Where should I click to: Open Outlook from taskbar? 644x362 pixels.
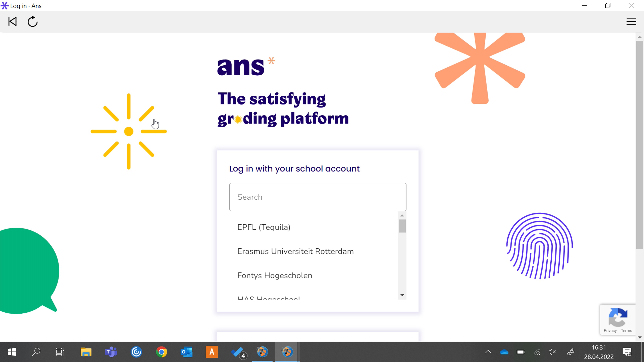click(x=186, y=352)
